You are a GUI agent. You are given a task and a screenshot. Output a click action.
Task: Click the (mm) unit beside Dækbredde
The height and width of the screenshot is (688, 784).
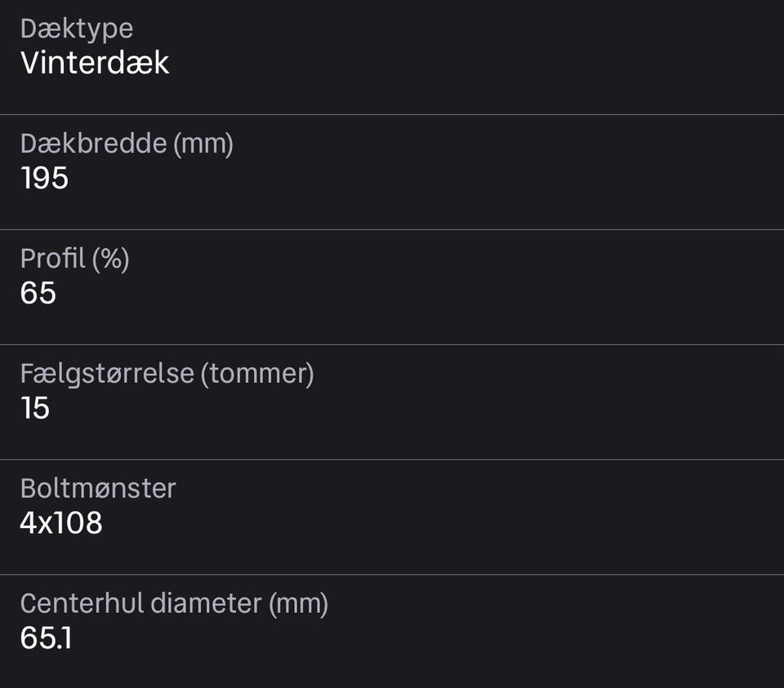coord(203,144)
